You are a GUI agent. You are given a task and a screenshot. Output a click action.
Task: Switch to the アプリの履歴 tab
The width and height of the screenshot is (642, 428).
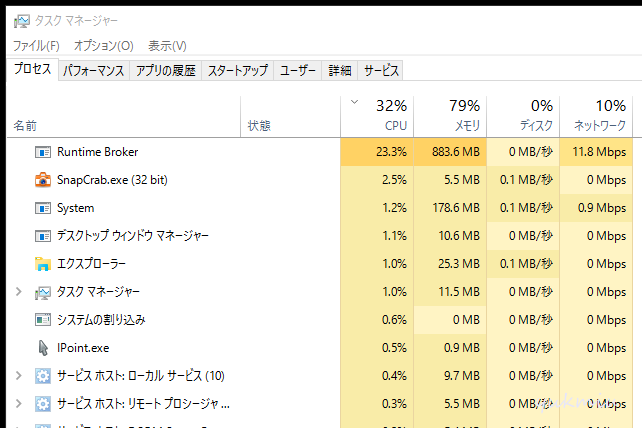(x=166, y=71)
